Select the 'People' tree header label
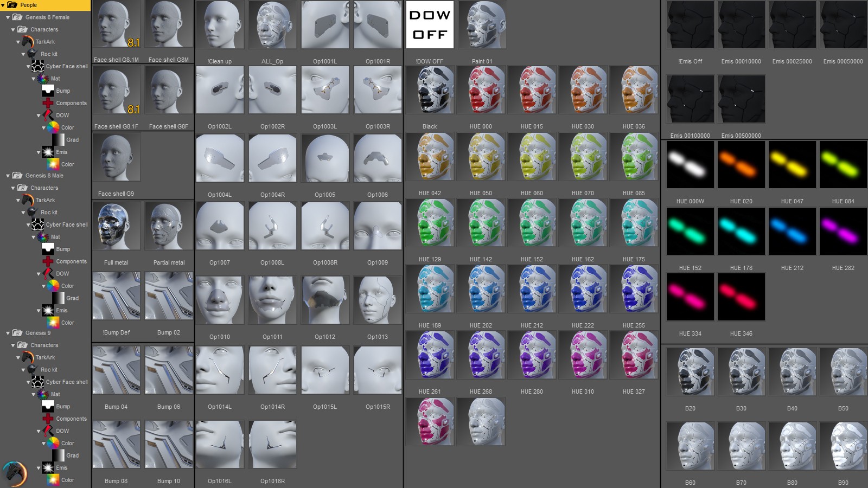Screen dimensions: 868x488 pos(29,5)
